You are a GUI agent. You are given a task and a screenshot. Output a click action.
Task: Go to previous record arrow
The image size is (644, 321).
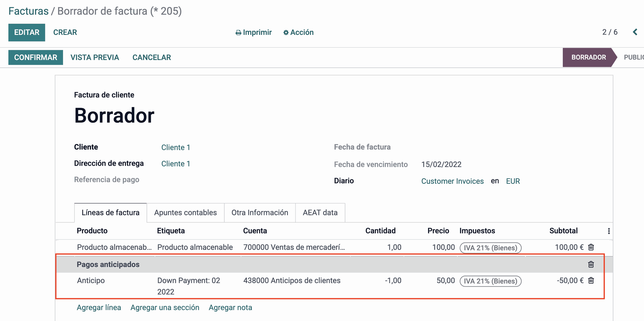(635, 32)
